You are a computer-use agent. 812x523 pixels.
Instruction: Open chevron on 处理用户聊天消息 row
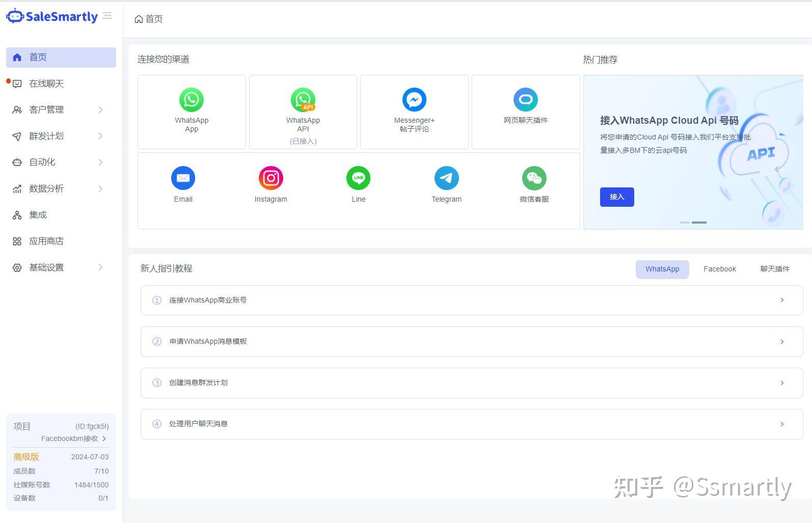point(782,424)
